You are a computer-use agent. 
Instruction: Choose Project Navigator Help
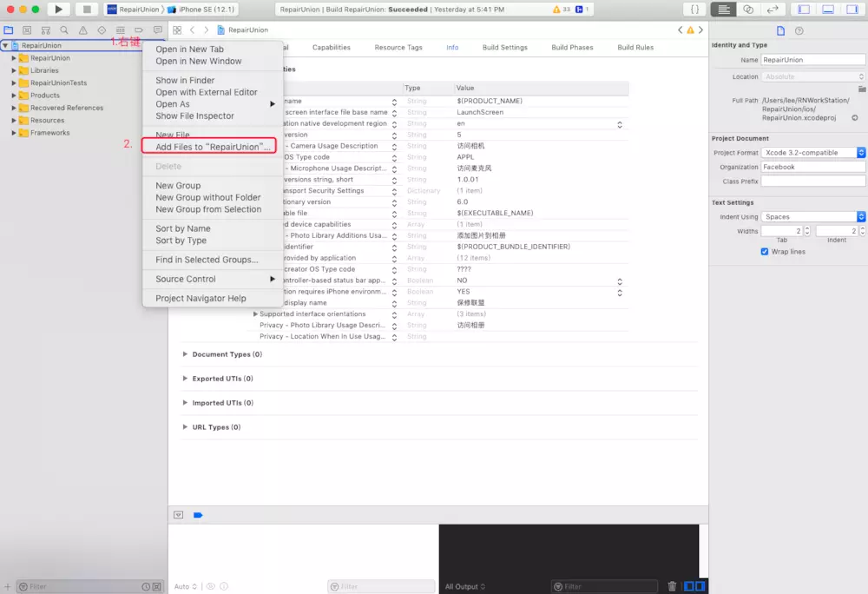[x=201, y=299]
